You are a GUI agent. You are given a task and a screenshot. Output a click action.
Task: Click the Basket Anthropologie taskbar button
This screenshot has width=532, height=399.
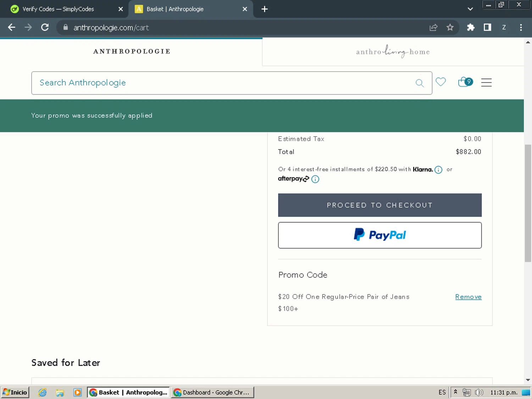128,392
